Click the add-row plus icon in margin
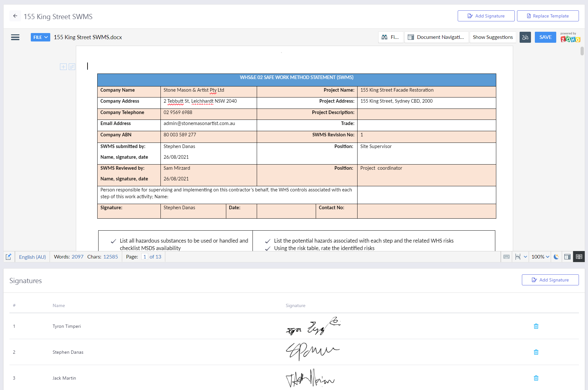Image resolution: width=588 pixels, height=390 pixels. coord(64,67)
